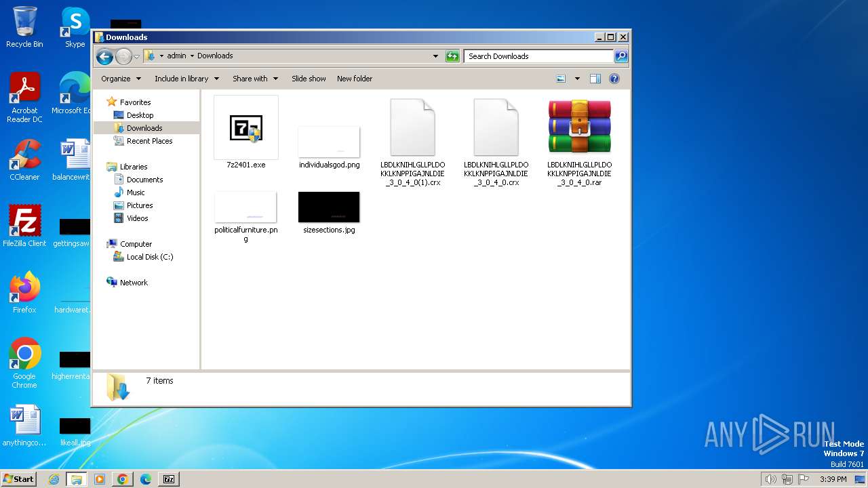Image resolution: width=868 pixels, height=488 pixels.
Task: Open Windows Media Player from taskbar
Action: pyautogui.click(x=100, y=479)
